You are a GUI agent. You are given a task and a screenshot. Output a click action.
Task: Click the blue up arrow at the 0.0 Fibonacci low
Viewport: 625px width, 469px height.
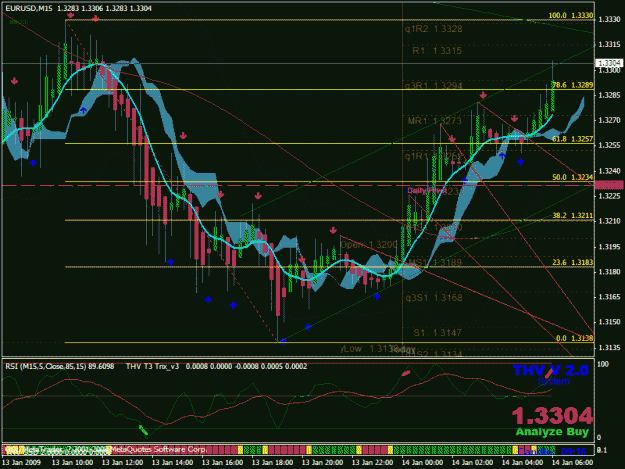click(x=283, y=341)
